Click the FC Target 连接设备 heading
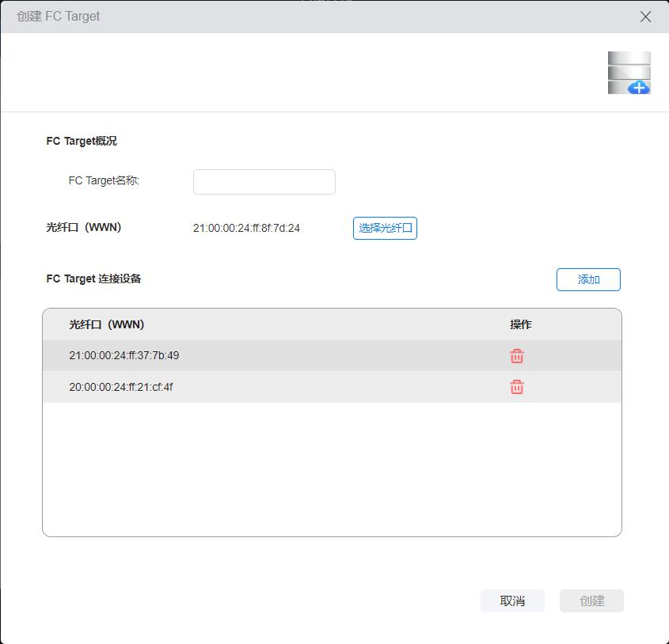Screen dimensions: 669x644 93,278
